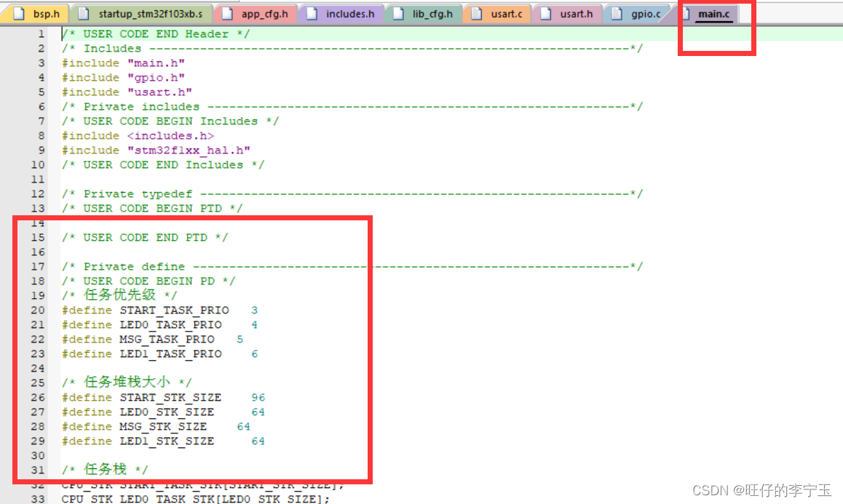This screenshot has height=504, width=843.
Task: Click the file icon on usart.h tab
Action: coord(546,14)
